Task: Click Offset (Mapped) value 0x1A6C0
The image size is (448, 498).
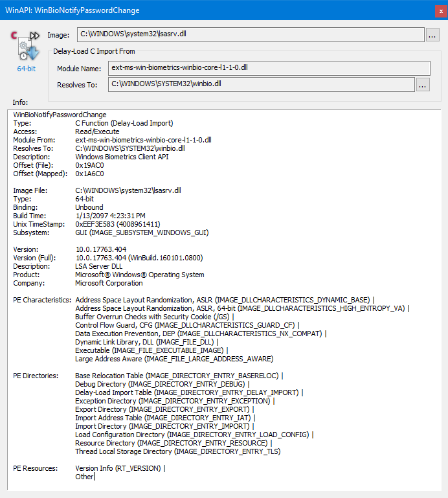Action: [89, 174]
